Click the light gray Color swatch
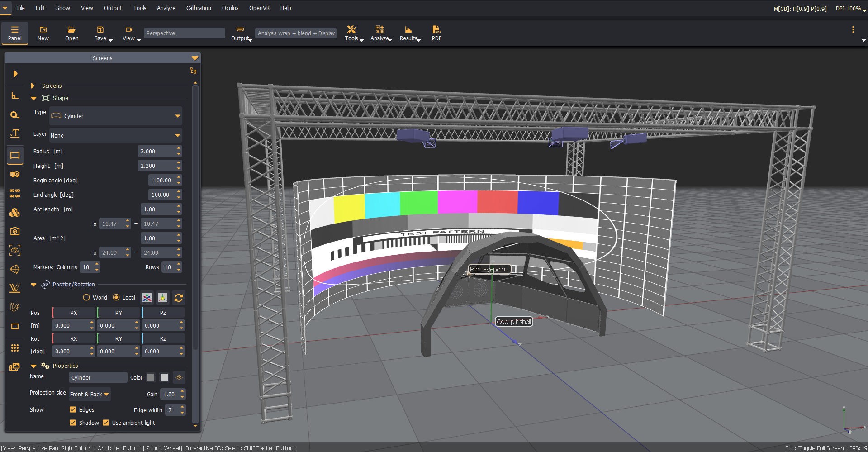Image resolution: width=868 pixels, height=452 pixels. [164, 377]
